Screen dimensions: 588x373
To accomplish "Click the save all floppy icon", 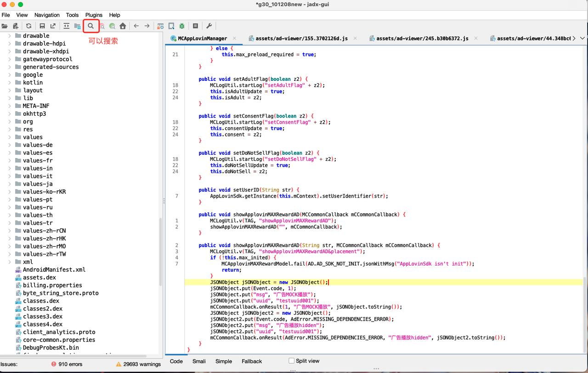I will pos(42,26).
